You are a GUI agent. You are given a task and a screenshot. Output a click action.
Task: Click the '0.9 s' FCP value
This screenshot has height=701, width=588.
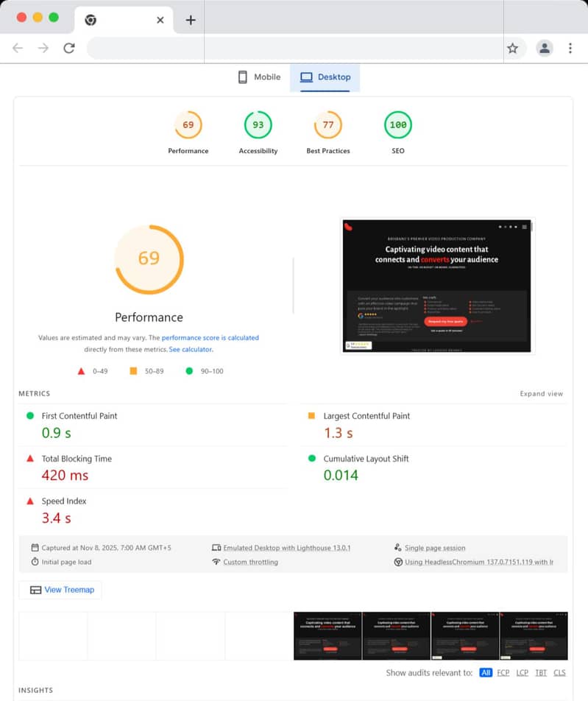tap(56, 433)
